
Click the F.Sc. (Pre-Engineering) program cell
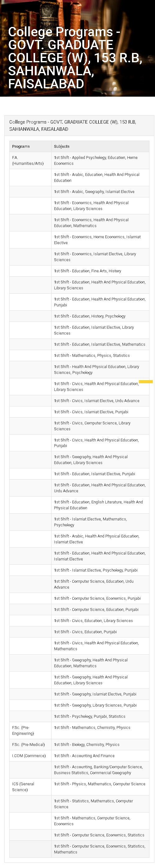[x=30, y=730]
